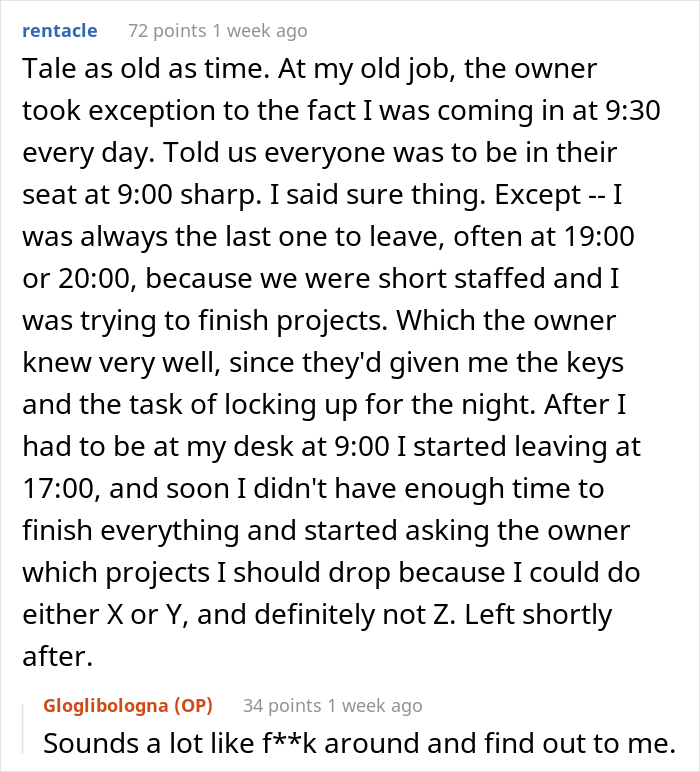Open Gloglibologna's user profile link
This screenshot has height=772, width=700.
pos(106,706)
